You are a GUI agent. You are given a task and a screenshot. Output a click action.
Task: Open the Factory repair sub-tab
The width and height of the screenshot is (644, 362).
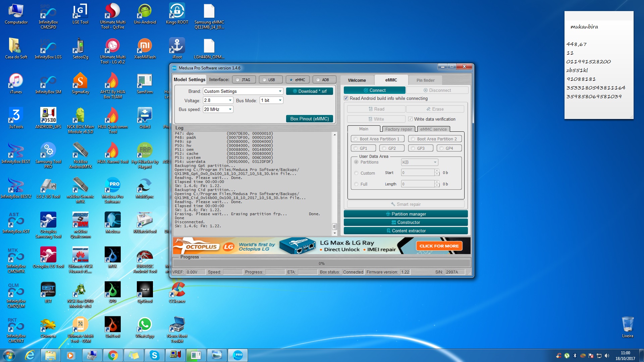coord(398,129)
